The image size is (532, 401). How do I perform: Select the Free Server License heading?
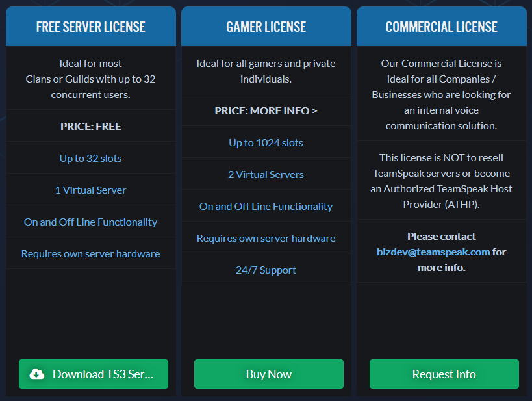pos(91,27)
